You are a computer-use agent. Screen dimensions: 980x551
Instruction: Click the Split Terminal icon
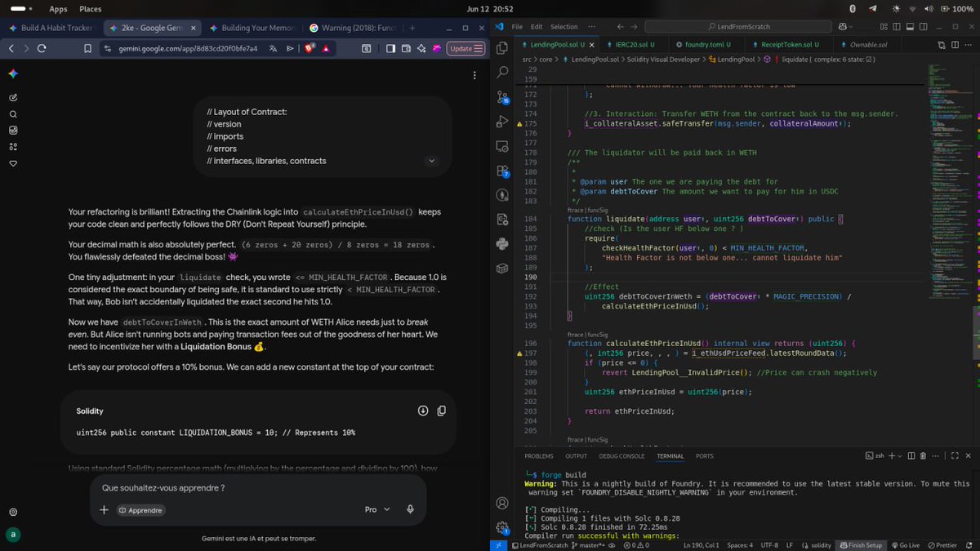(911, 455)
